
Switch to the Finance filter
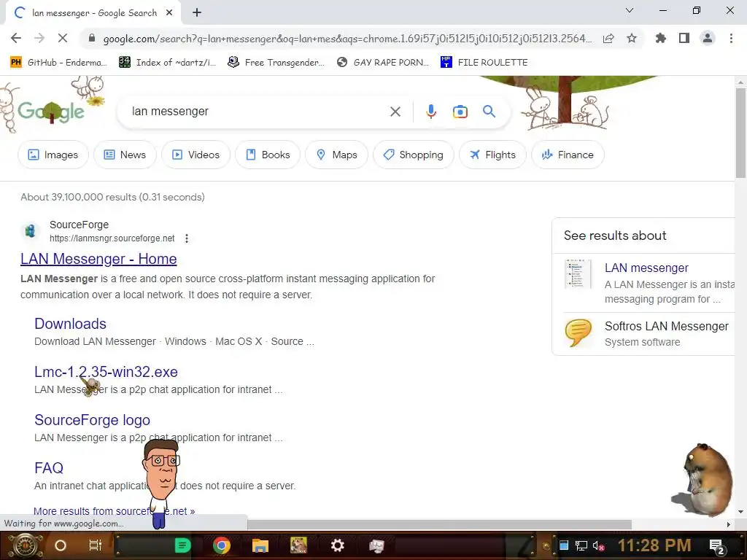click(568, 155)
